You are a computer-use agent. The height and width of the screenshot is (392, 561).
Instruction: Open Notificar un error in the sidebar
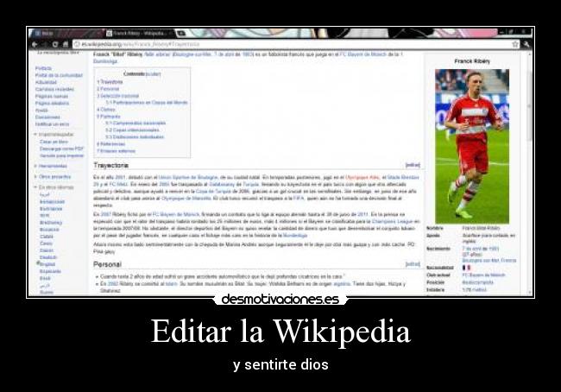[x=53, y=124]
